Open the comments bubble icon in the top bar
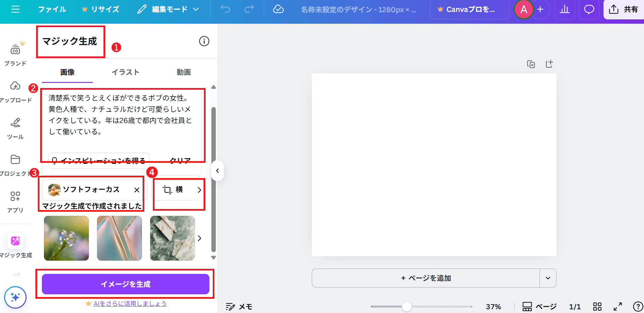This screenshot has height=313, width=644. click(x=589, y=10)
